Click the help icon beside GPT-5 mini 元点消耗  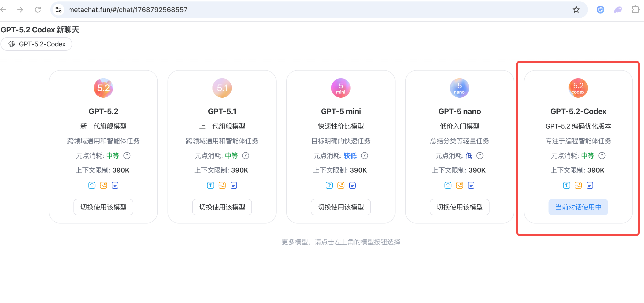tap(365, 156)
